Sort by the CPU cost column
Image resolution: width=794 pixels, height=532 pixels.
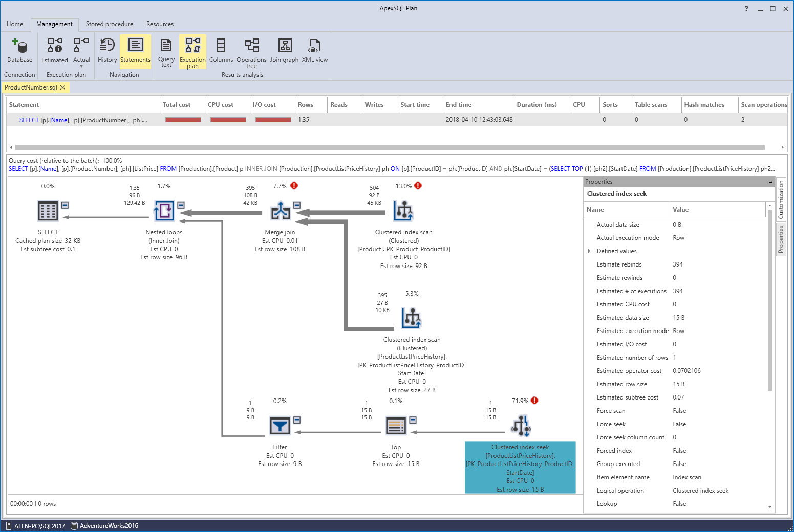tap(227, 105)
